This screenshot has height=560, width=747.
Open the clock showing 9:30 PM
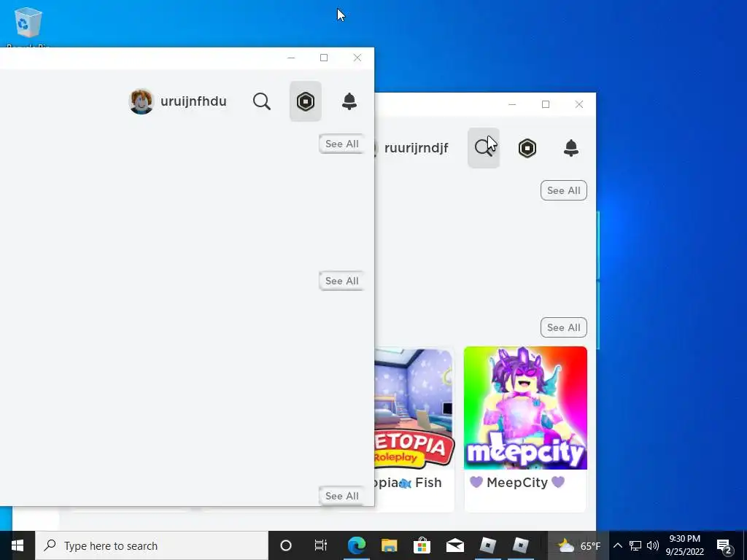coord(685,545)
